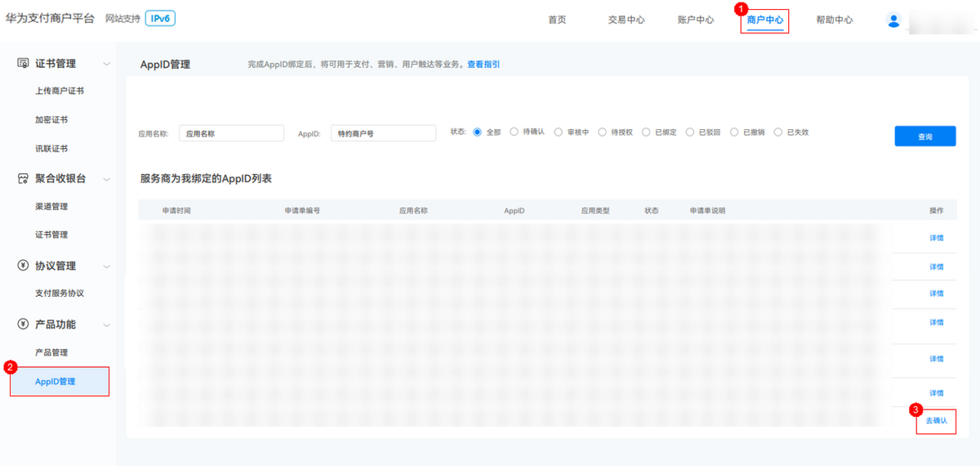Open AppID管理 in the sidebar

pos(56,381)
